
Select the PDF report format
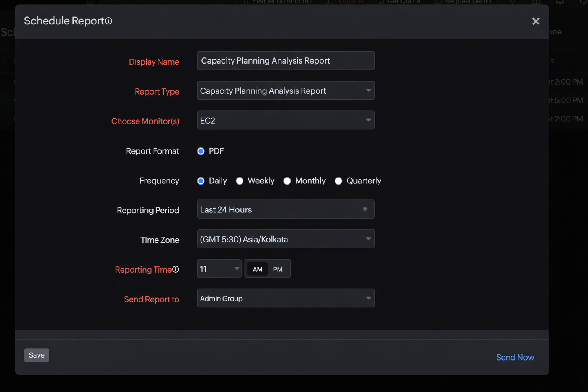click(x=201, y=151)
